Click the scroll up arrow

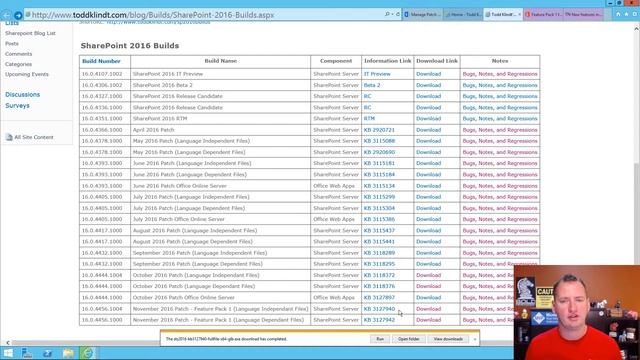tap(636, 29)
